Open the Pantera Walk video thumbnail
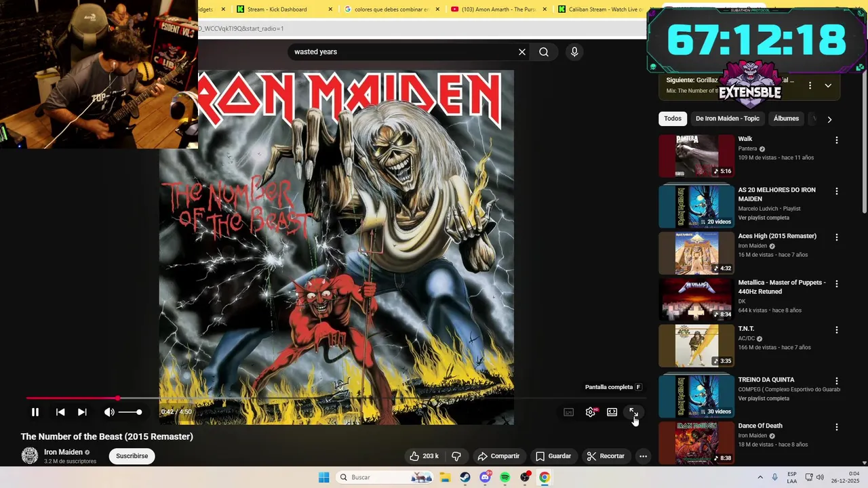 point(696,156)
